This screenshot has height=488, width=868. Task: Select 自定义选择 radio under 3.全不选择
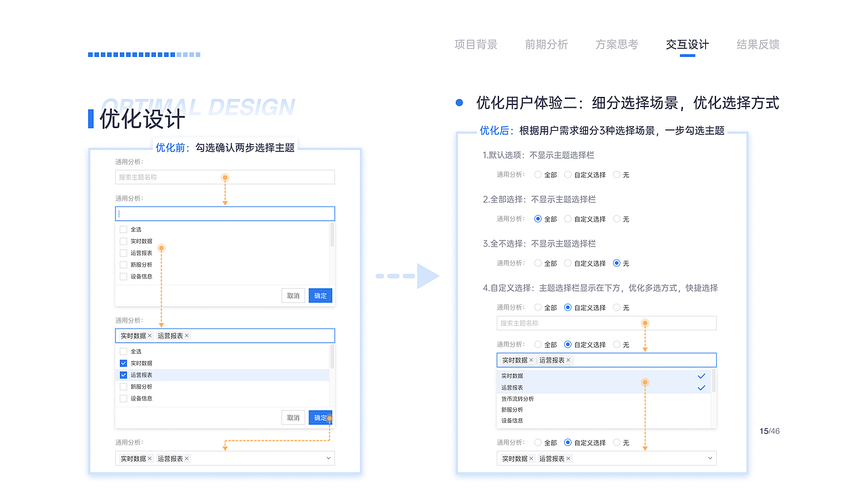click(568, 263)
